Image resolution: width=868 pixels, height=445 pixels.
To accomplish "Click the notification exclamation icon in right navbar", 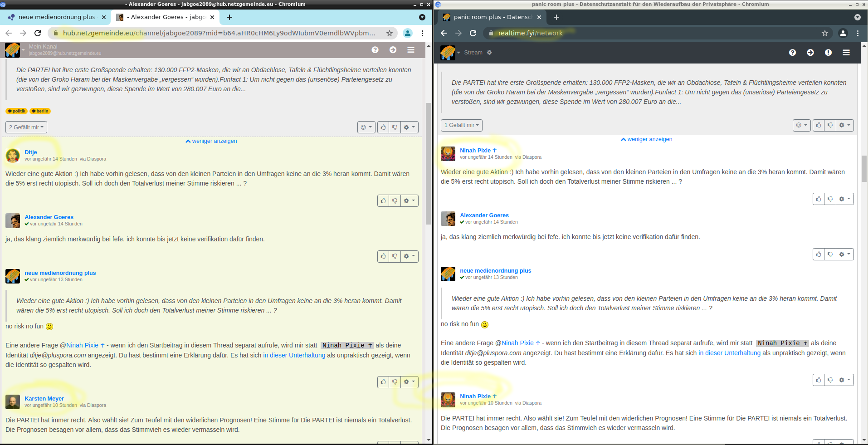I will [828, 53].
